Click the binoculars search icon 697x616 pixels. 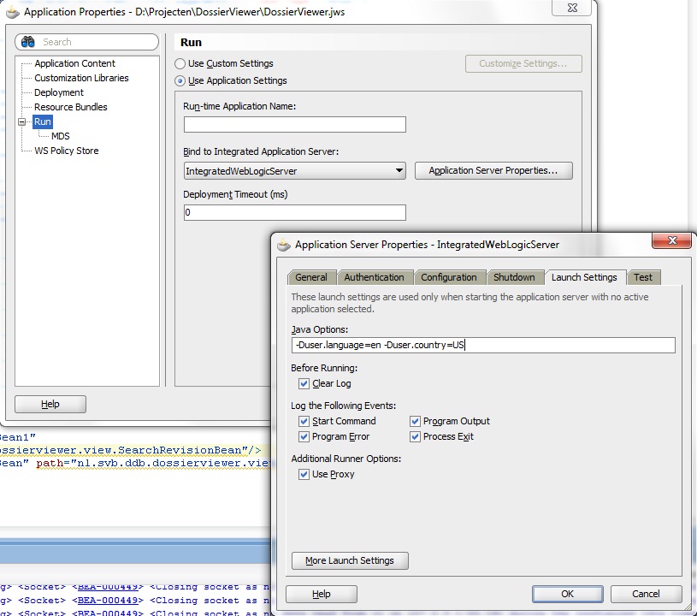[x=28, y=42]
